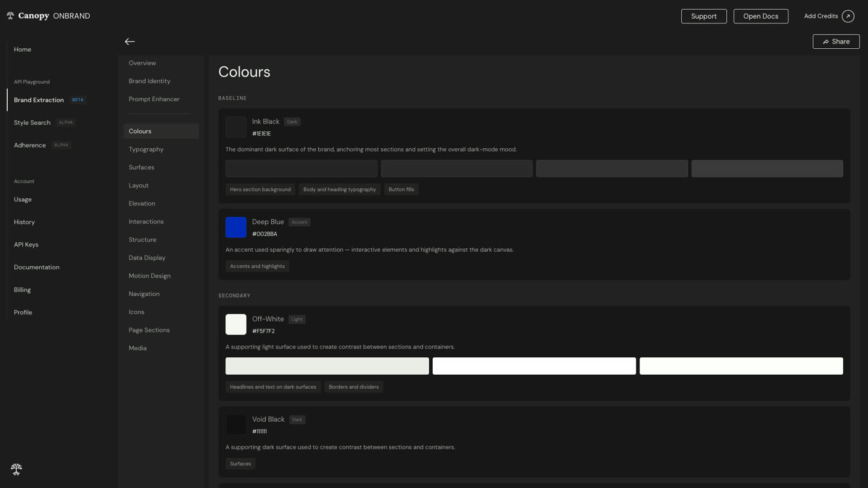Open the Layout section
Screen dimensions: 868x488
138,186
